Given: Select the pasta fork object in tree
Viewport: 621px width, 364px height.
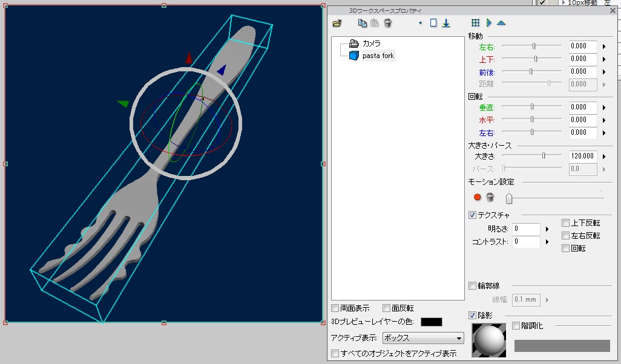Looking at the screenshot, I should pos(378,56).
